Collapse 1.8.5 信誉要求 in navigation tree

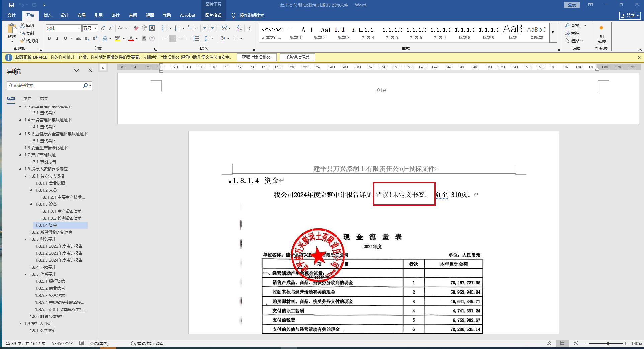pos(26,274)
